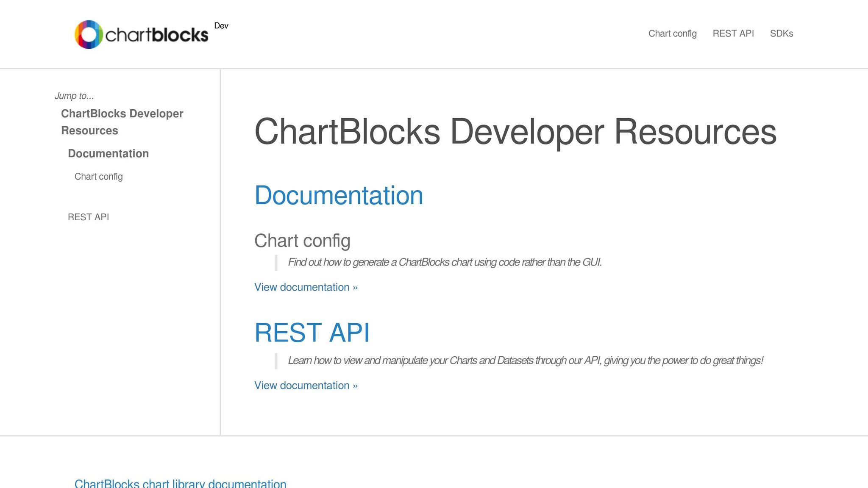Click the quote about manipulating Charts and Datasets
868x488 pixels.
526,360
